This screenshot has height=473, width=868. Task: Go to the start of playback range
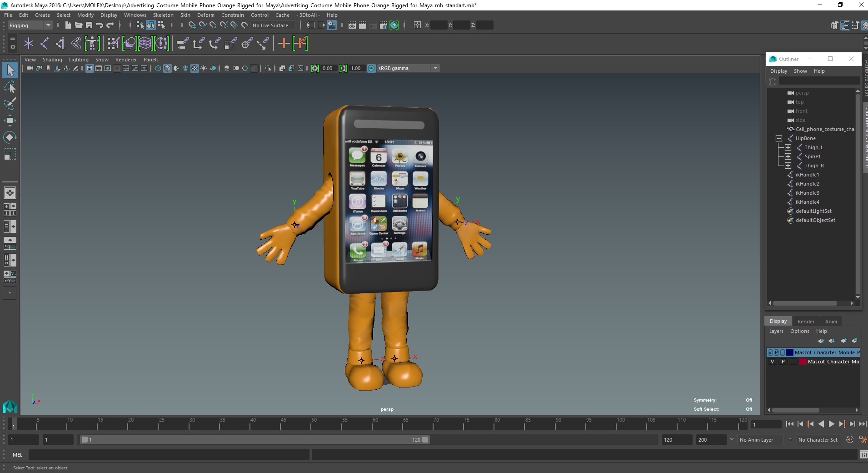tap(789, 424)
